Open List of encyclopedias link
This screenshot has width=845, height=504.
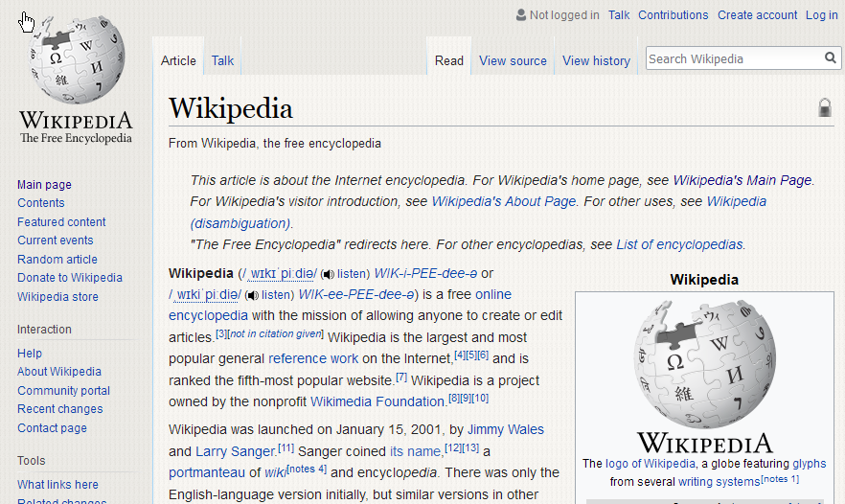click(x=679, y=244)
